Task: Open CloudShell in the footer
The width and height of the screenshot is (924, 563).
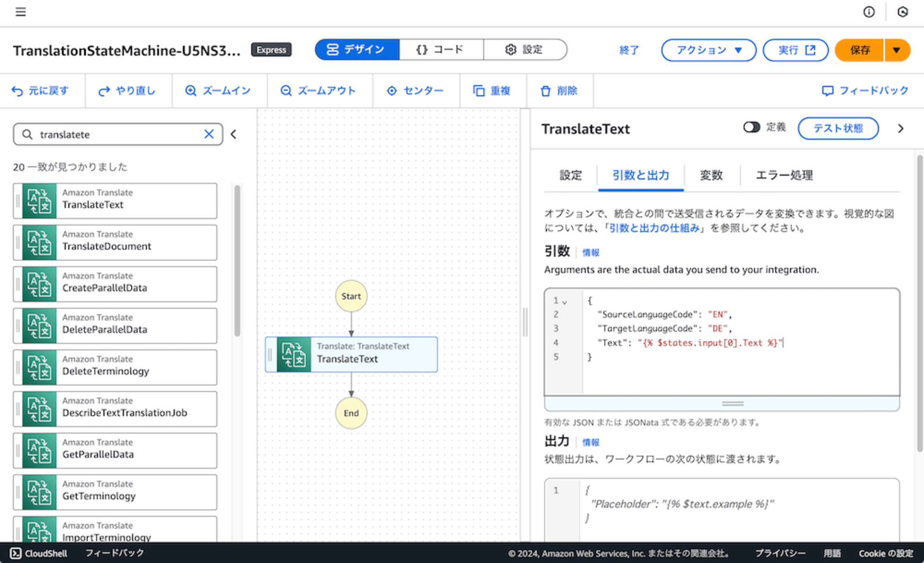Action: tap(39, 553)
